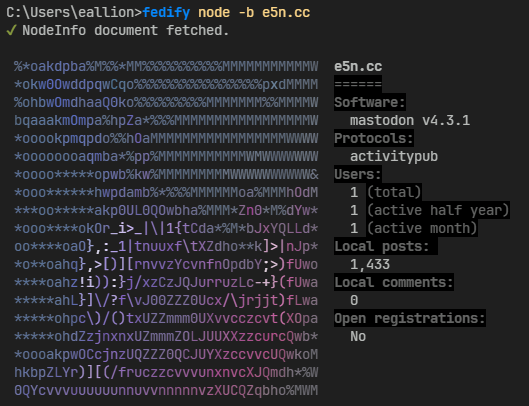Click the 'Local comments:' label
Viewport: 529px width, 406px height.
394,282
